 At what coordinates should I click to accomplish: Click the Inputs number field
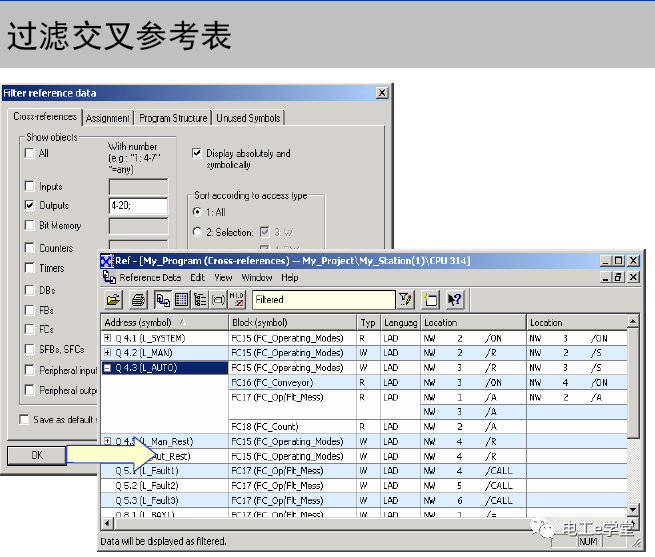pyautogui.click(x=138, y=186)
